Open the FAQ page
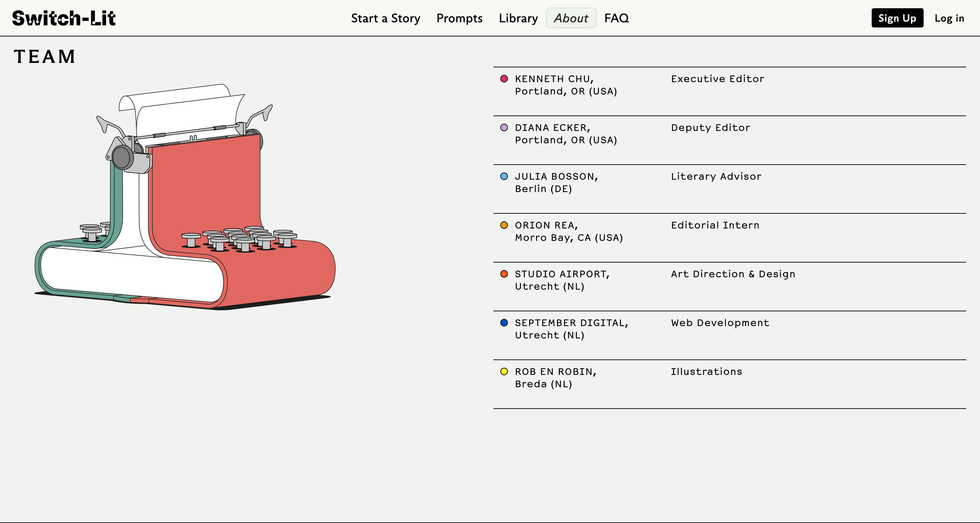The height and width of the screenshot is (523, 980). click(x=616, y=18)
